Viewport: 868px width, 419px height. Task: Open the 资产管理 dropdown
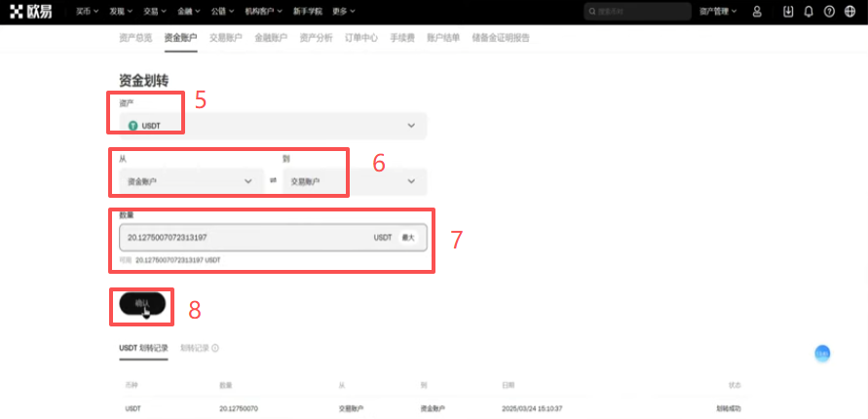718,11
